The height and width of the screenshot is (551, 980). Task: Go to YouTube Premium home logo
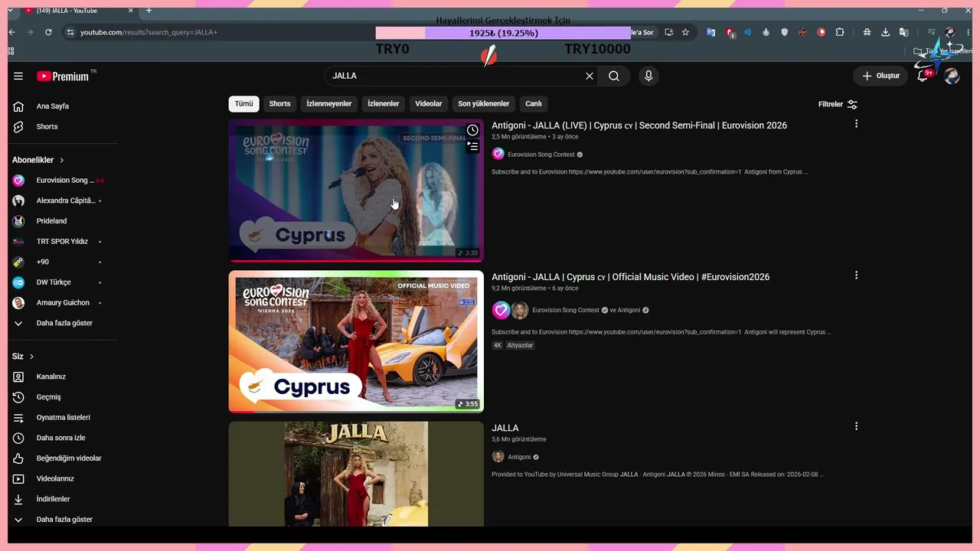pos(63,76)
